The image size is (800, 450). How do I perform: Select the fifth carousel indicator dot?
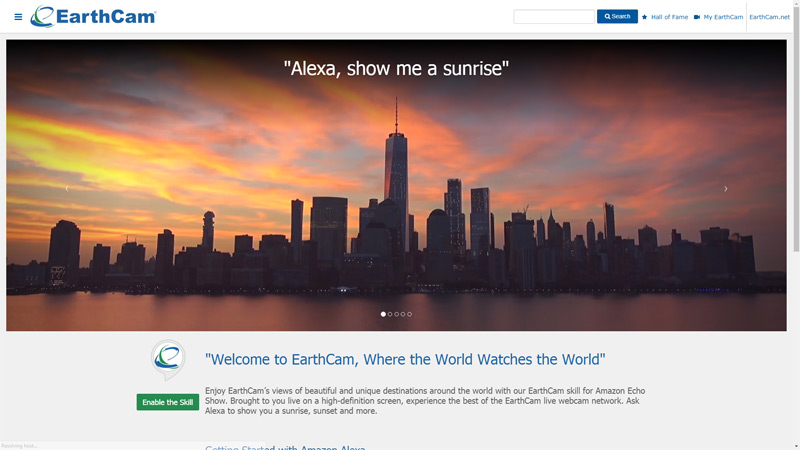[409, 314]
